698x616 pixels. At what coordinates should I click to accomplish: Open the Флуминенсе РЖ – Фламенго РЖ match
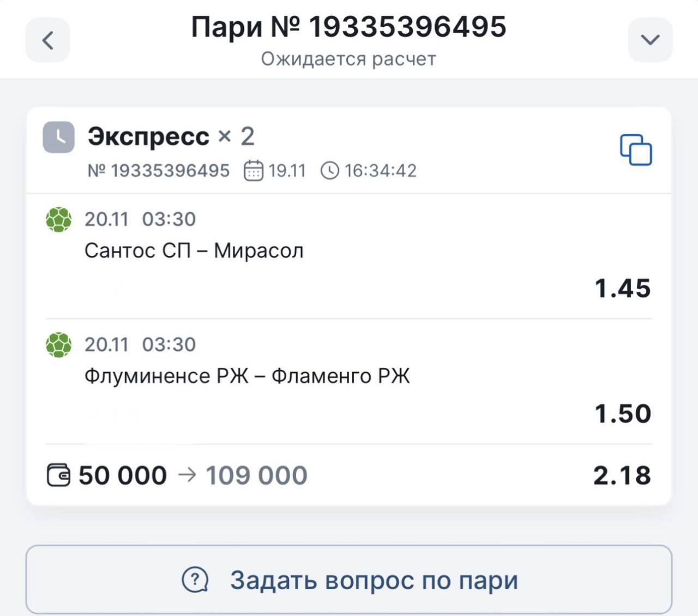[247, 376]
